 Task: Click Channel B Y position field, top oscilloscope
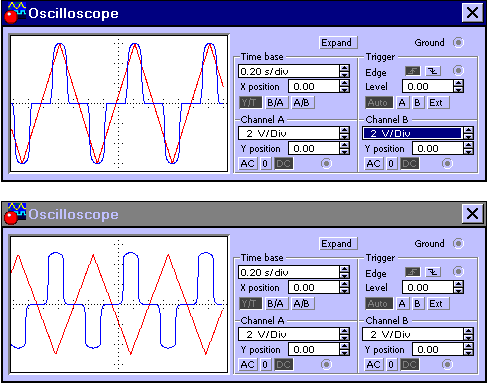point(438,149)
